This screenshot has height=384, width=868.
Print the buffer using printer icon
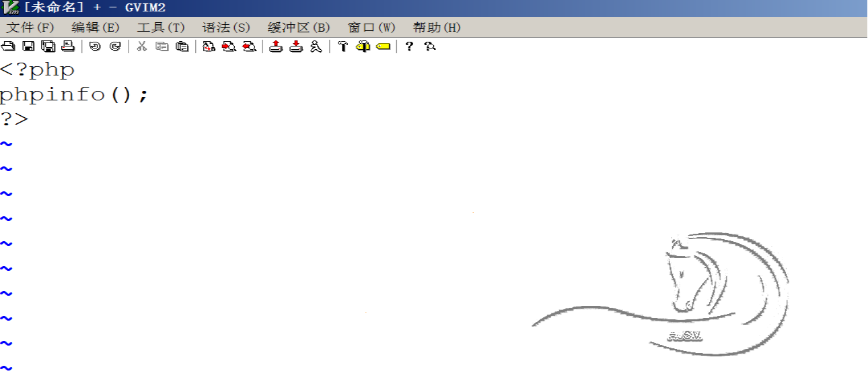point(68,46)
